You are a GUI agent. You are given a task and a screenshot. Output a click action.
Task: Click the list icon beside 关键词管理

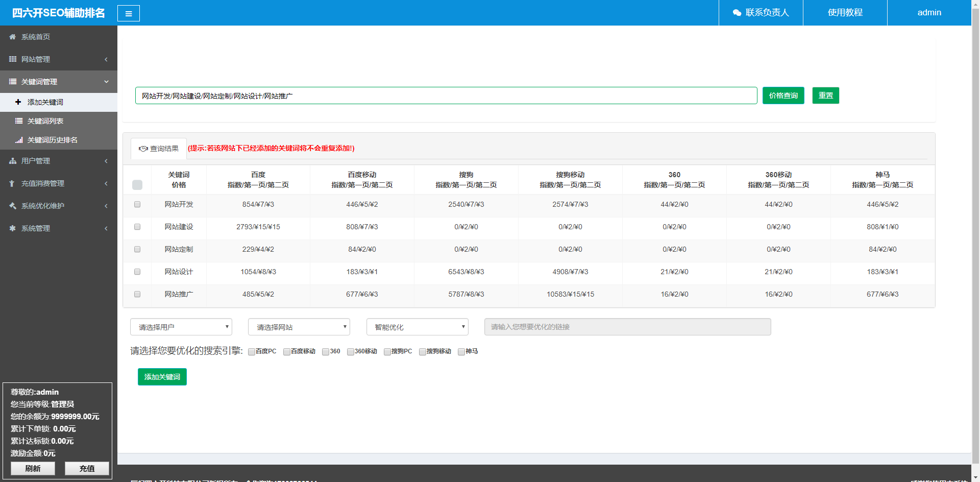coord(13,82)
